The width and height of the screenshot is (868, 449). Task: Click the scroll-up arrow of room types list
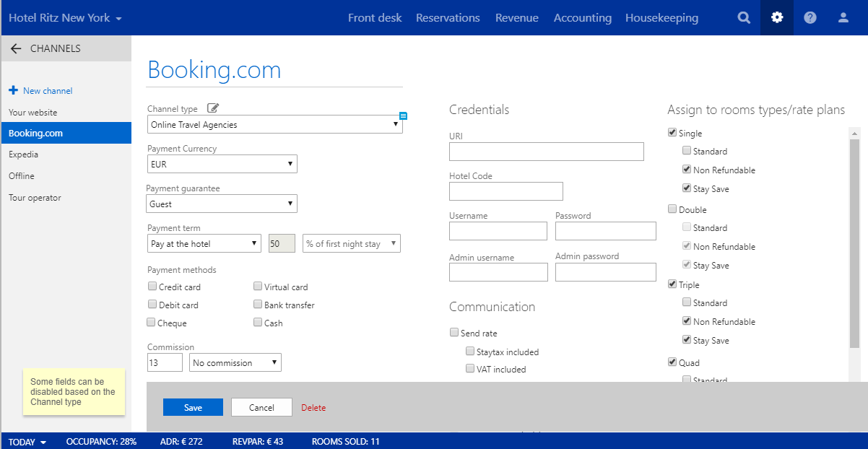point(855,133)
